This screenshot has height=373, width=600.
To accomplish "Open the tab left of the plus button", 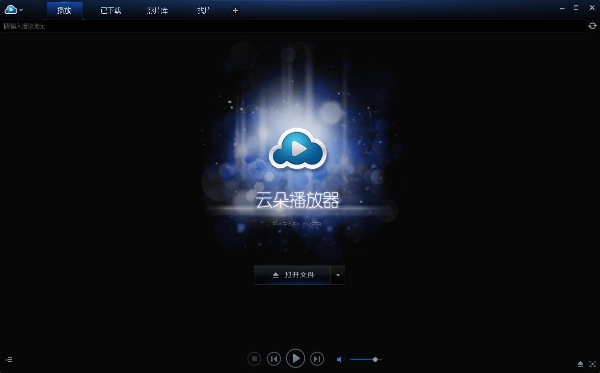I will [203, 11].
